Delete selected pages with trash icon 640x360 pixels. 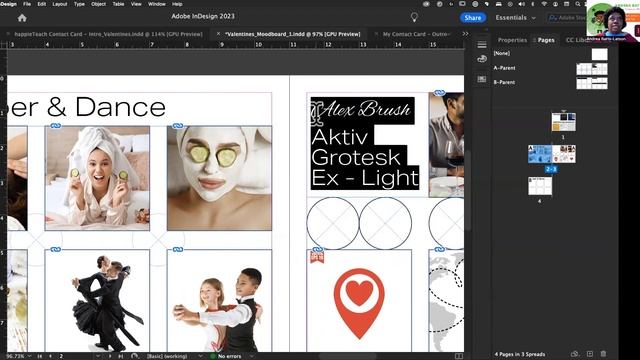click(603, 354)
